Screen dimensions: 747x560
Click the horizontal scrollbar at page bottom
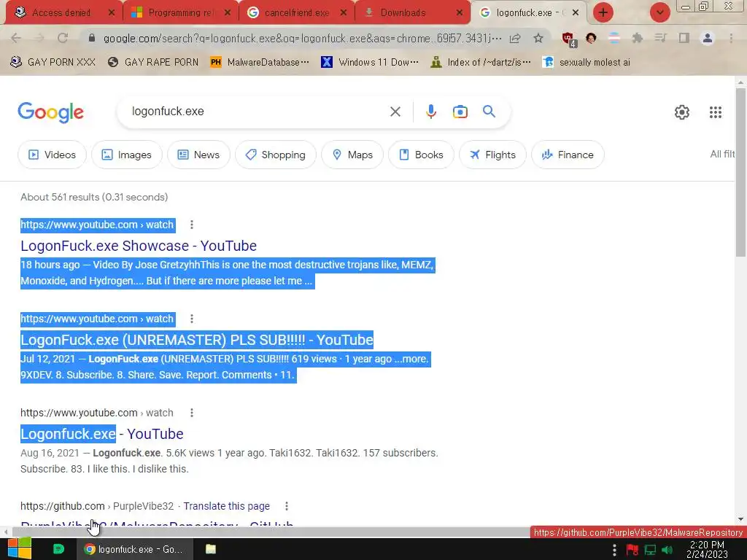pyautogui.click(x=271, y=532)
